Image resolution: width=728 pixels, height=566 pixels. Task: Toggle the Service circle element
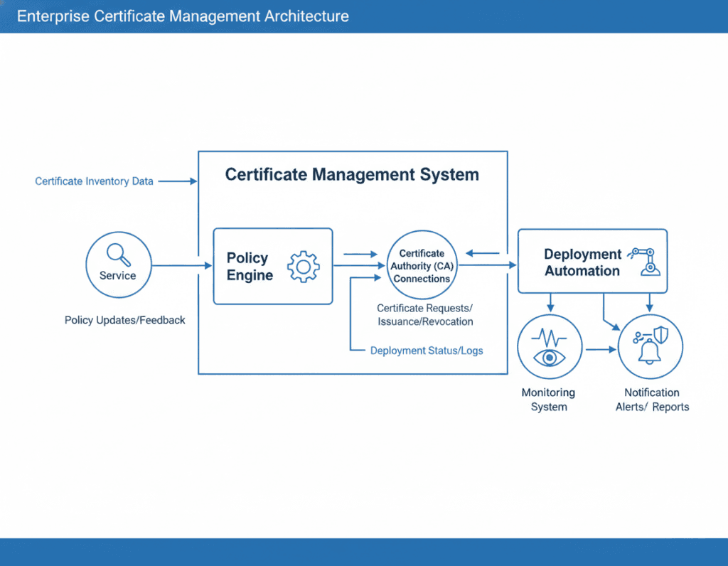[x=117, y=264]
